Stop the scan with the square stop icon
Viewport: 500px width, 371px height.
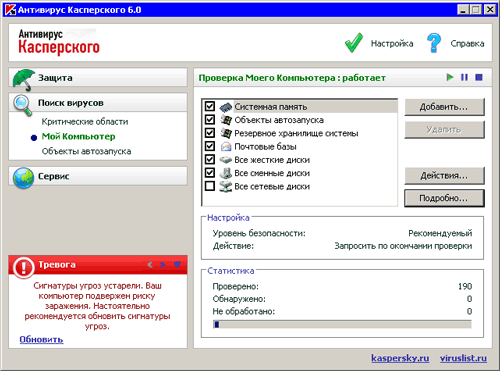(479, 77)
